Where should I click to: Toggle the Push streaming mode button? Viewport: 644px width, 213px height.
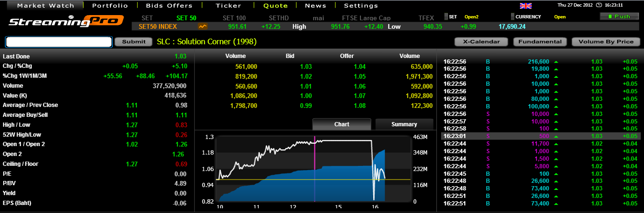pyautogui.click(x=619, y=16)
